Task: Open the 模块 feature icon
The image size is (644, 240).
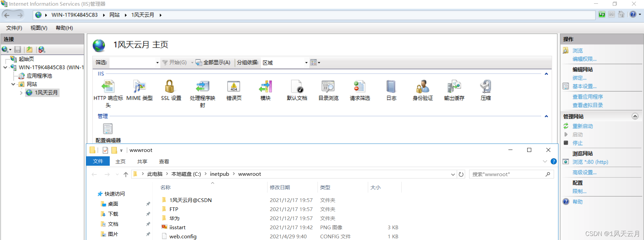Action: tap(265, 87)
